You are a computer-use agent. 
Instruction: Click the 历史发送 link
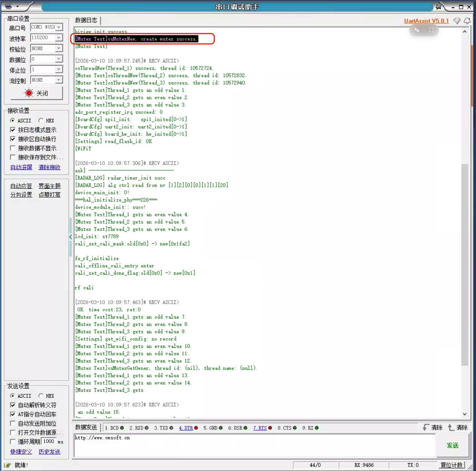[50, 452]
